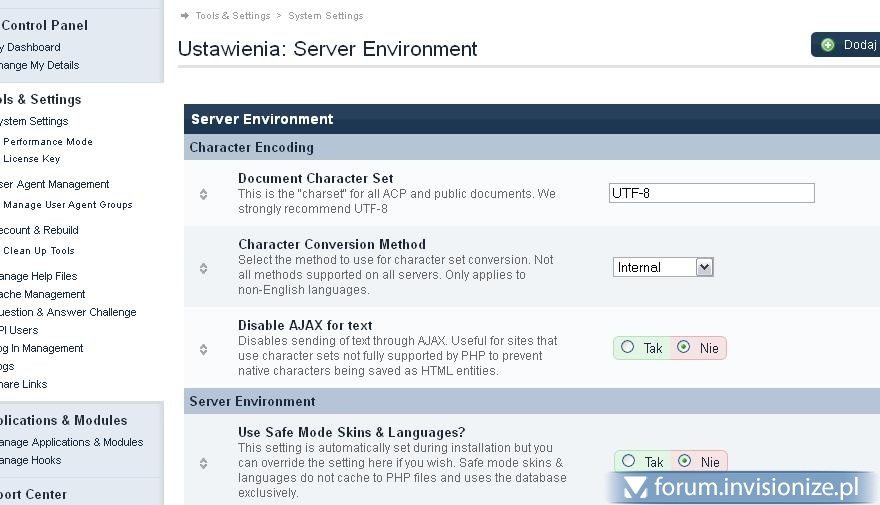Click reorder handle icon beside Character Conversion Method
This screenshot has height=505, width=880.
[x=203, y=268]
